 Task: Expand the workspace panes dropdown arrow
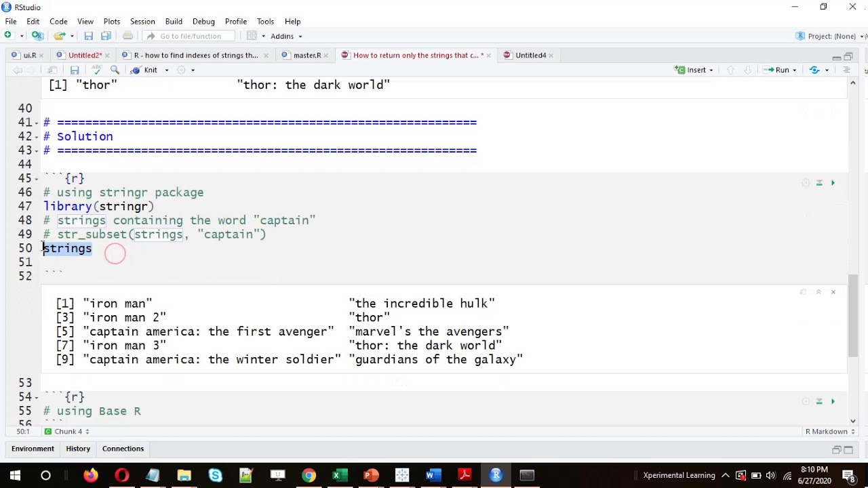pos(263,36)
